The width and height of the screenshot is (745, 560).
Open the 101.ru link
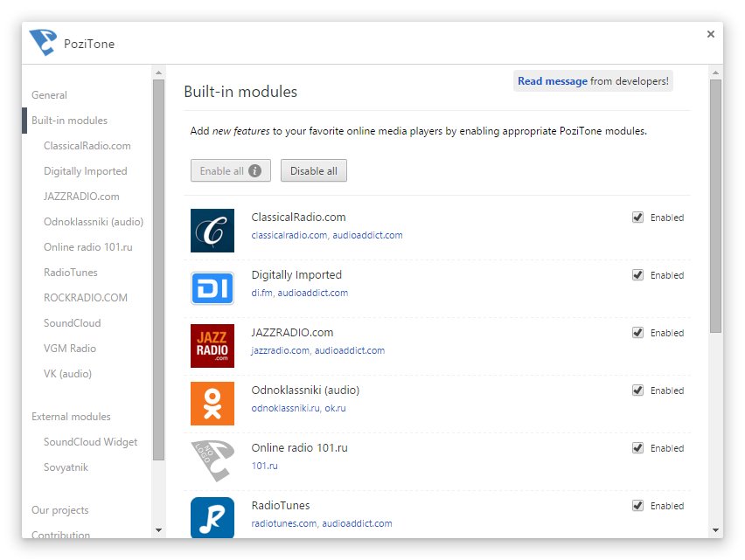tap(265, 466)
